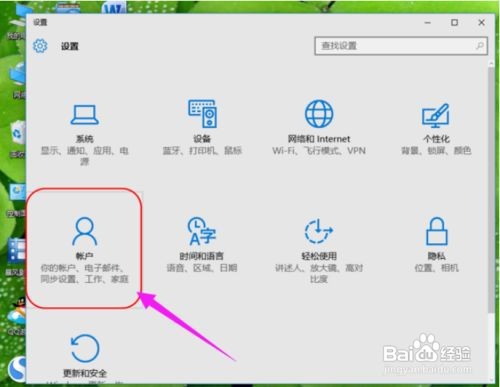Click the description 背景、锁屏、颜色

click(436, 151)
